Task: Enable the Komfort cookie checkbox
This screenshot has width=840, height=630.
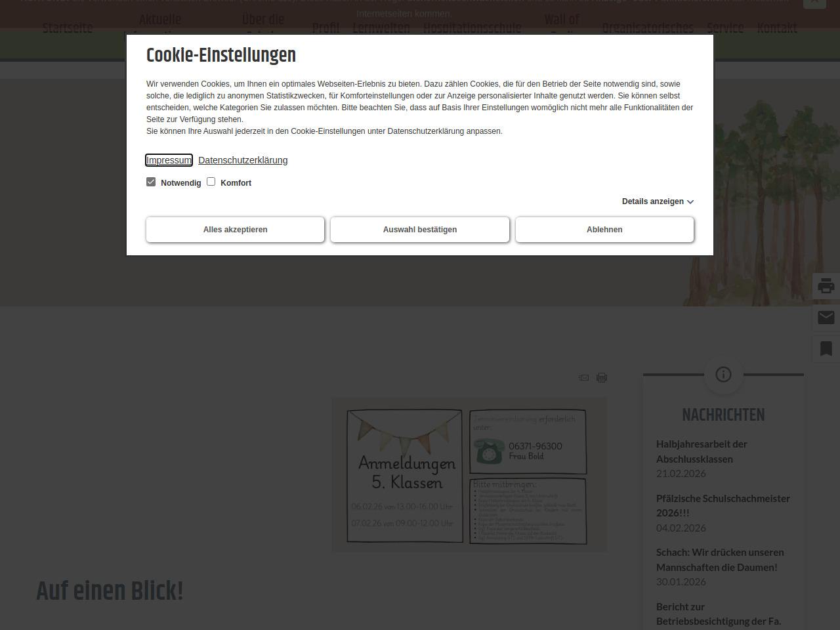Action: tap(211, 182)
